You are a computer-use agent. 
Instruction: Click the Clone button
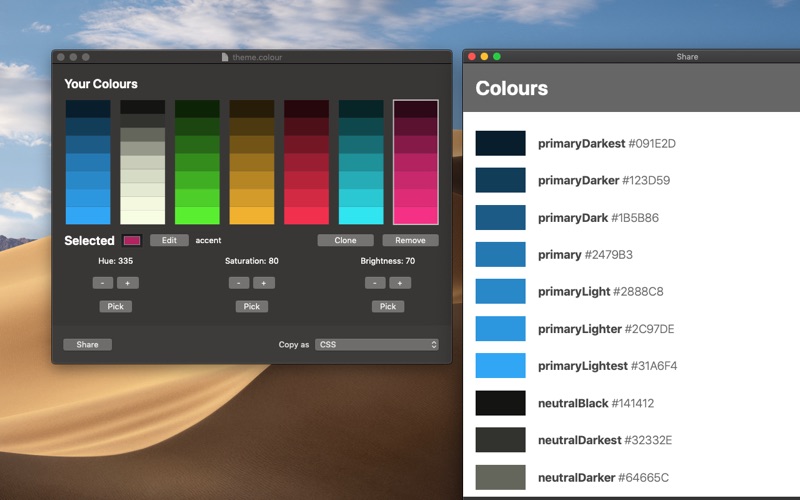[x=345, y=240]
